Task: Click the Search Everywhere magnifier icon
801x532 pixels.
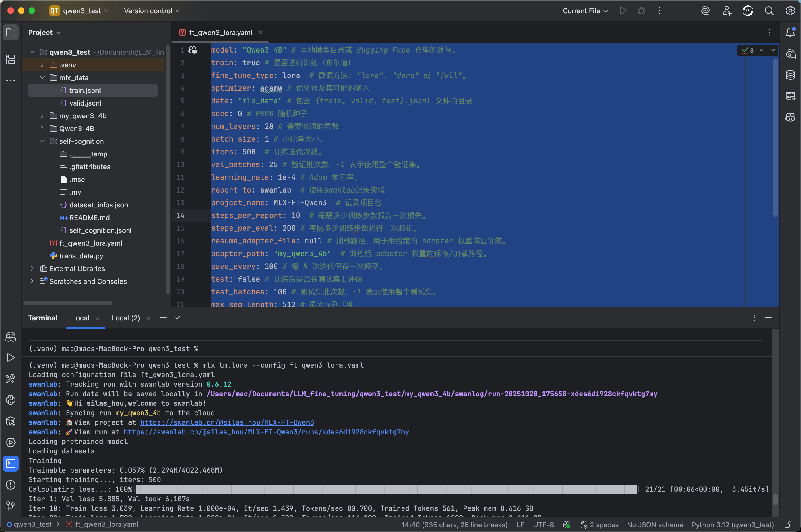Action: 769,11
